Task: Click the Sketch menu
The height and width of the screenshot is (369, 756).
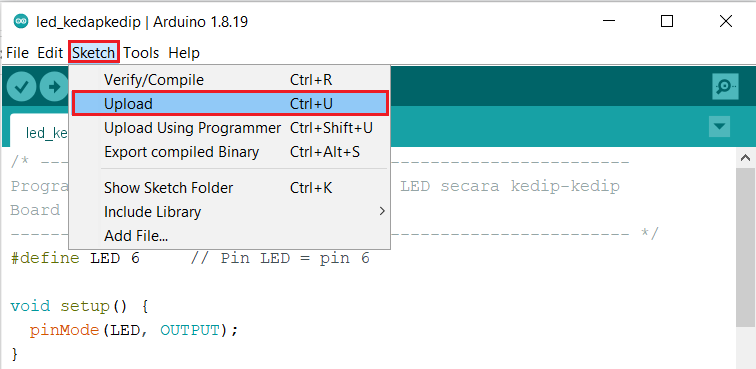Action: pyautogui.click(x=94, y=53)
